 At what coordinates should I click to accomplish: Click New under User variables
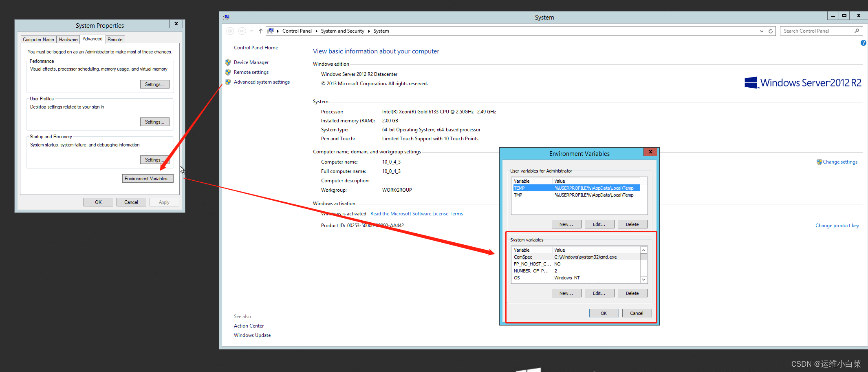(x=566, y=224)
